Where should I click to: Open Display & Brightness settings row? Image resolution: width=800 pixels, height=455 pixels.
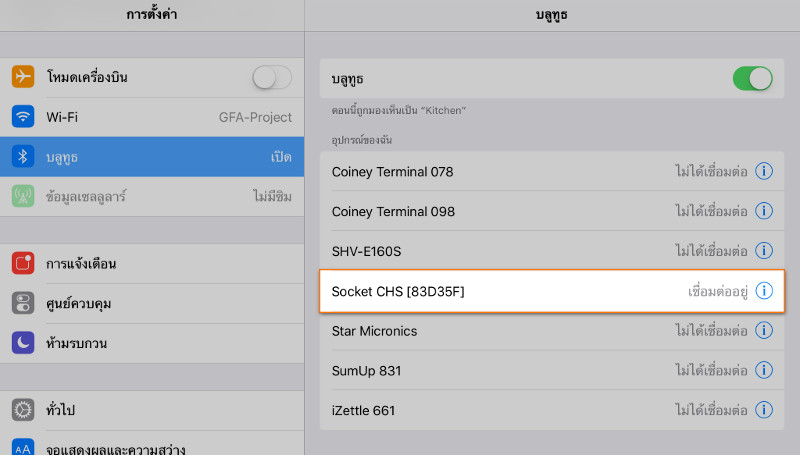pos(152,448)
